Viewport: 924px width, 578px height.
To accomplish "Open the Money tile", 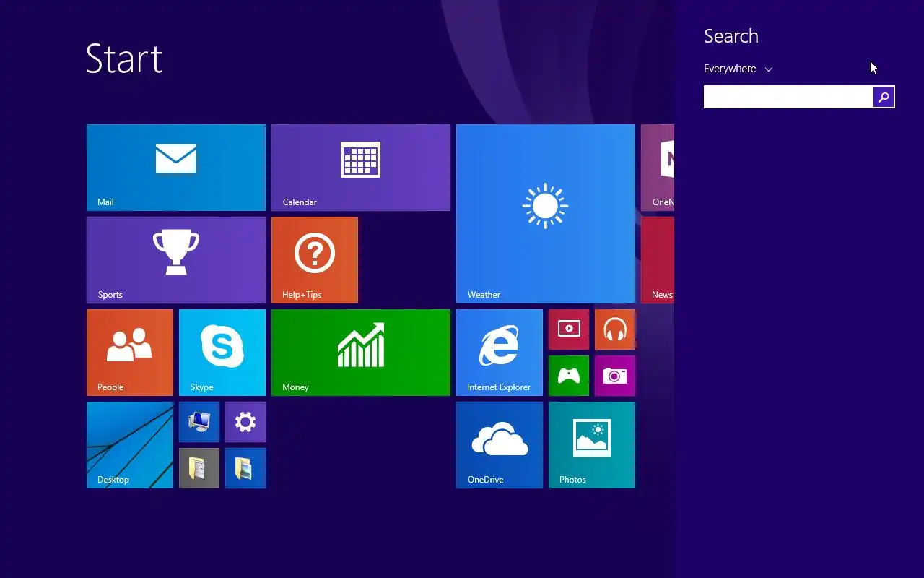I will coord(361,353).
